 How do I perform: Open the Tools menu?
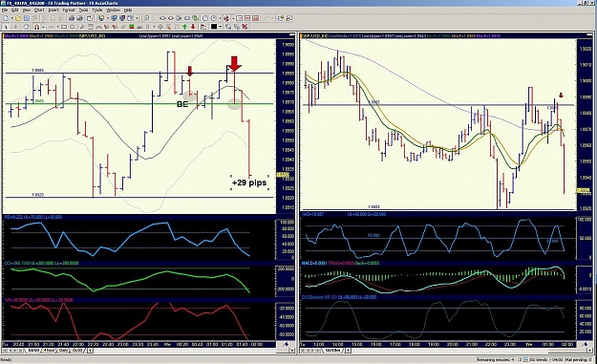[83, 10]
